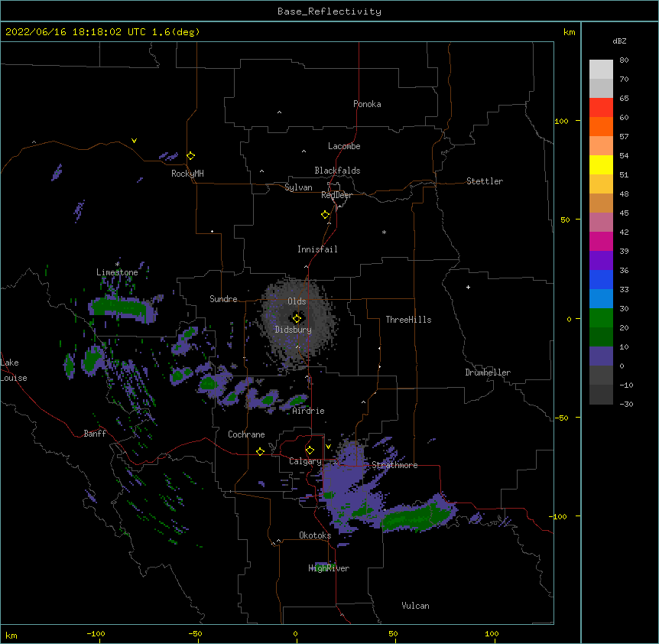Click the Innisfail city label
This screenshot has height=644, width=659.
pos(317,249)
